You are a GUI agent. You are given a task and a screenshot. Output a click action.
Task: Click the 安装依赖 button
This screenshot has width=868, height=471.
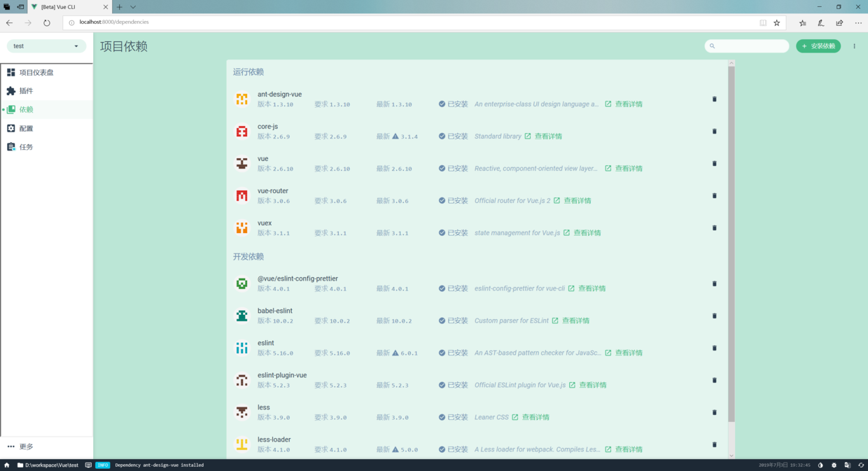[x=818, y=46]
